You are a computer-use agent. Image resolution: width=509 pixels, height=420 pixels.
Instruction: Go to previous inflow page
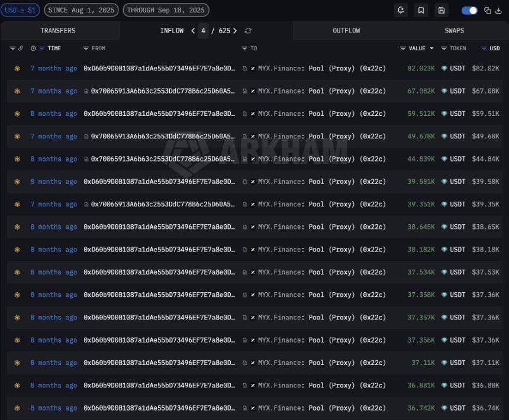pos(193,31)
